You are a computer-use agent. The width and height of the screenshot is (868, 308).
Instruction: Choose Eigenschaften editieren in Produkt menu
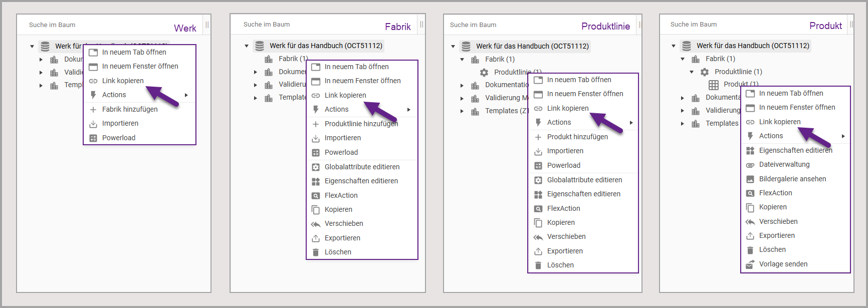tap(795, 150)
